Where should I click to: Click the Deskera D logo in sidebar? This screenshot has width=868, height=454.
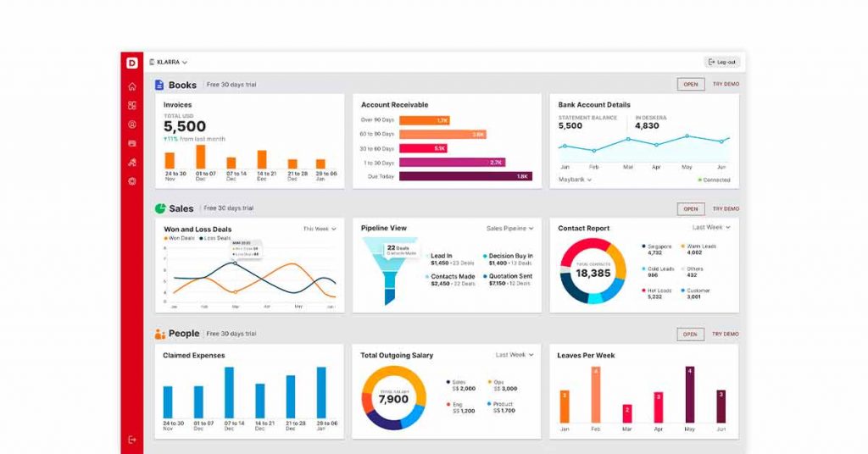[131, 63]
